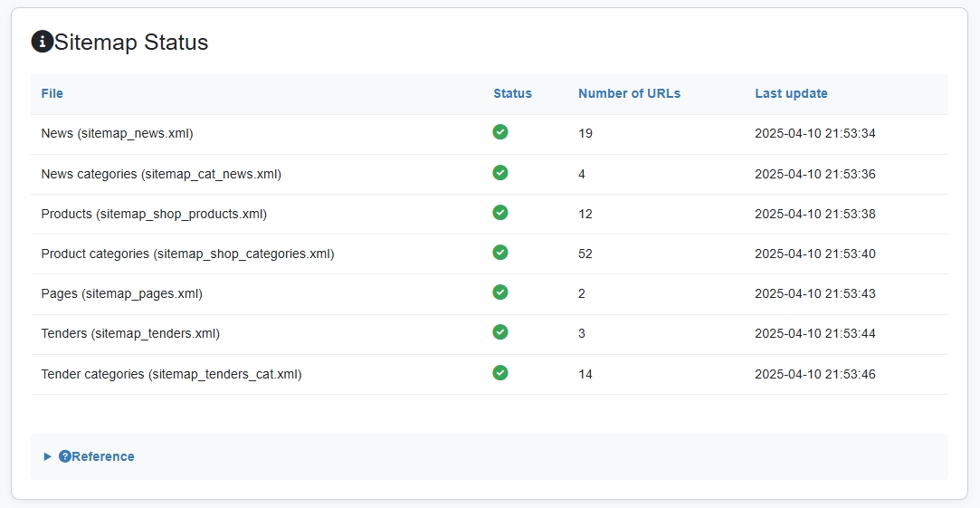Image resolution: width=980 pixels, height=508 pixels.
Task: Click the File column header
Action: coord(52,93)
